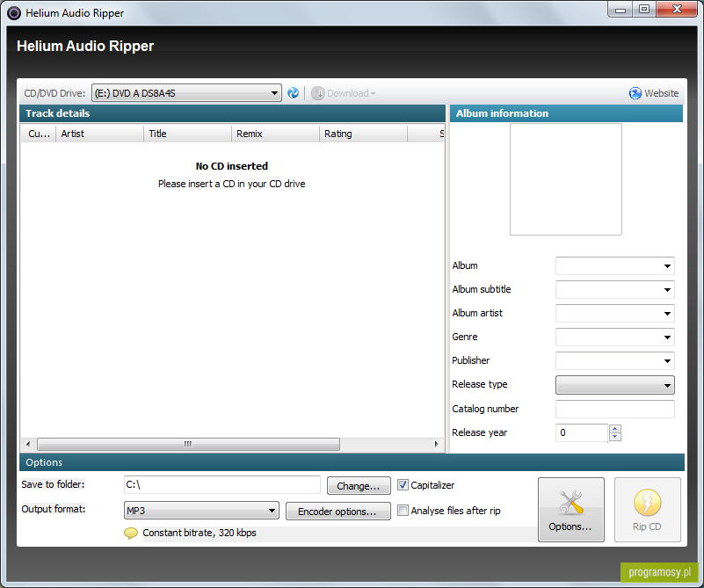Click the Save to folder path field
The width and height of the screenshot is (704, 588).
click(222, 485)
